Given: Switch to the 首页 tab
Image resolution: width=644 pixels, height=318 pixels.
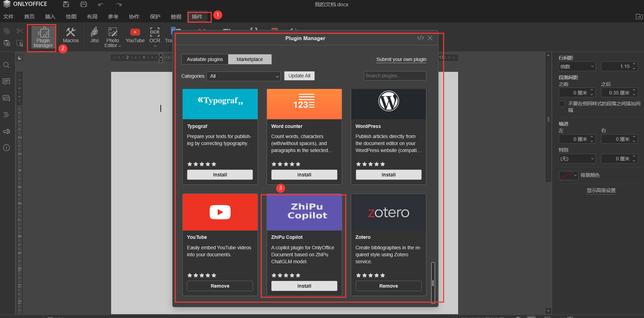Looking at the screenshot, I should point(30,17).
